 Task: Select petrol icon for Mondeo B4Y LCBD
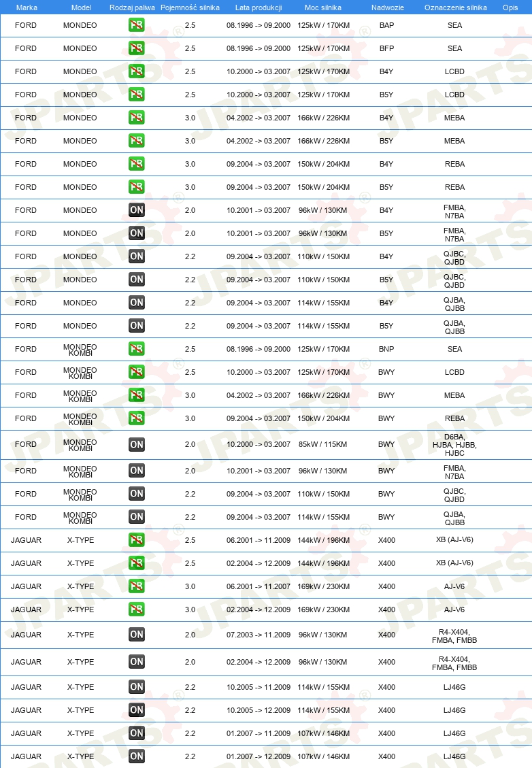(x=137, y=71)
